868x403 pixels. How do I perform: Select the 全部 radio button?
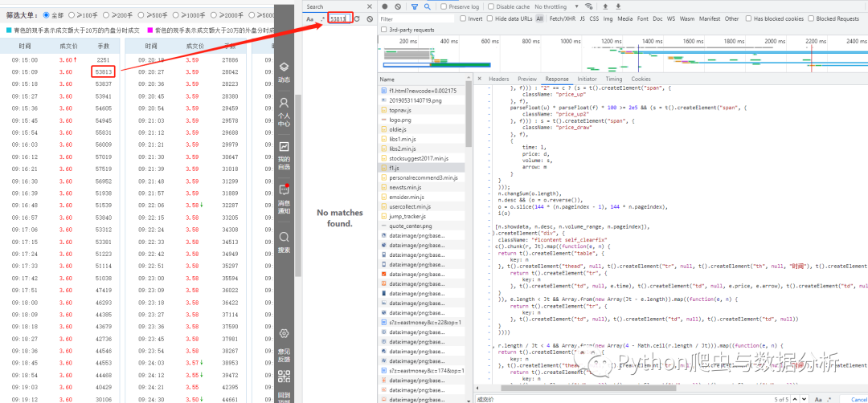click(x=46, y=15)
